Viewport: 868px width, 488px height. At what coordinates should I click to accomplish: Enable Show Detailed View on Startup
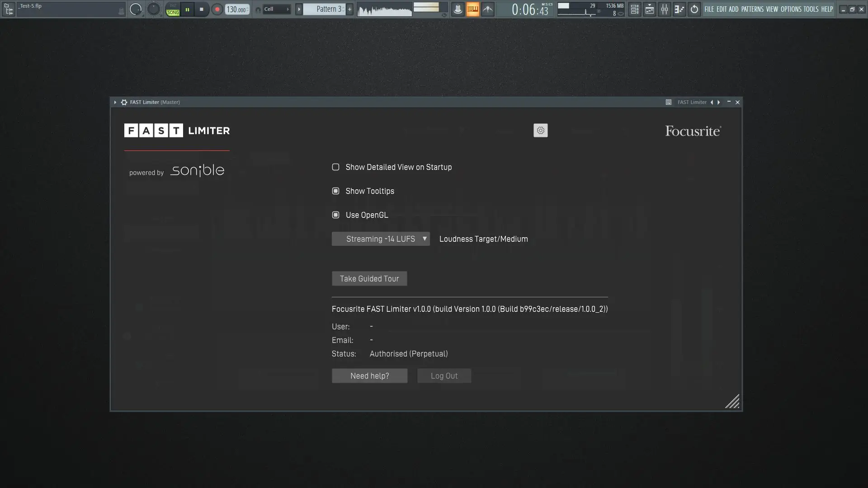[335, 167]
